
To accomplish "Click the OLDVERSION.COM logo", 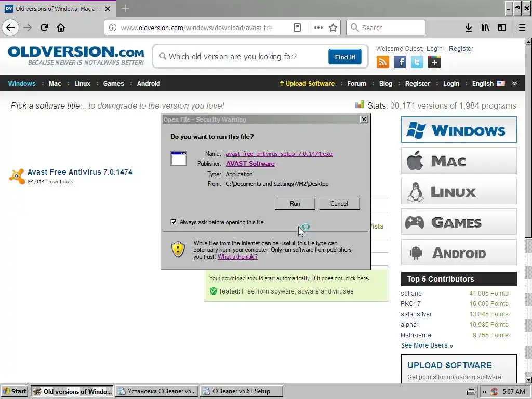I will point(76,56).
